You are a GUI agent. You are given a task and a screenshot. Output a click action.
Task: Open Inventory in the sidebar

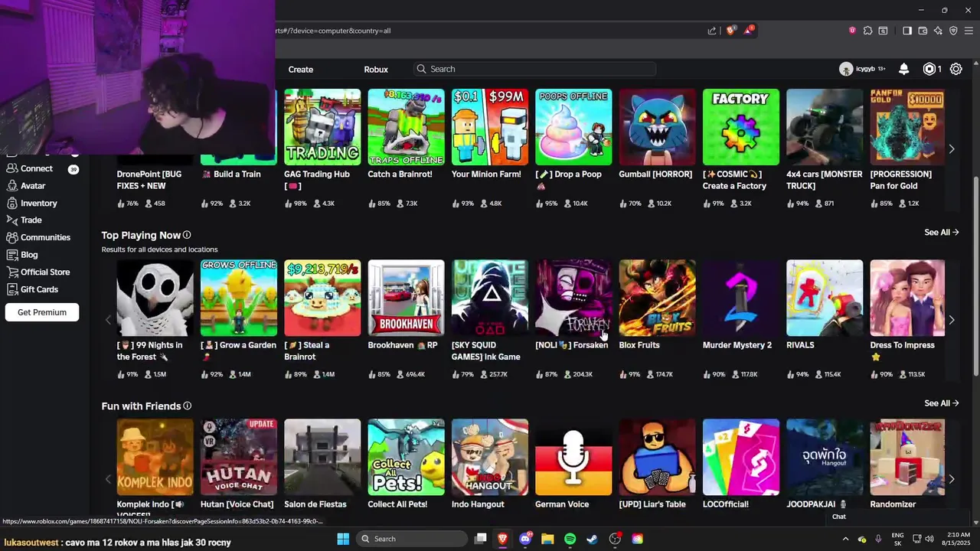point(38,203)
